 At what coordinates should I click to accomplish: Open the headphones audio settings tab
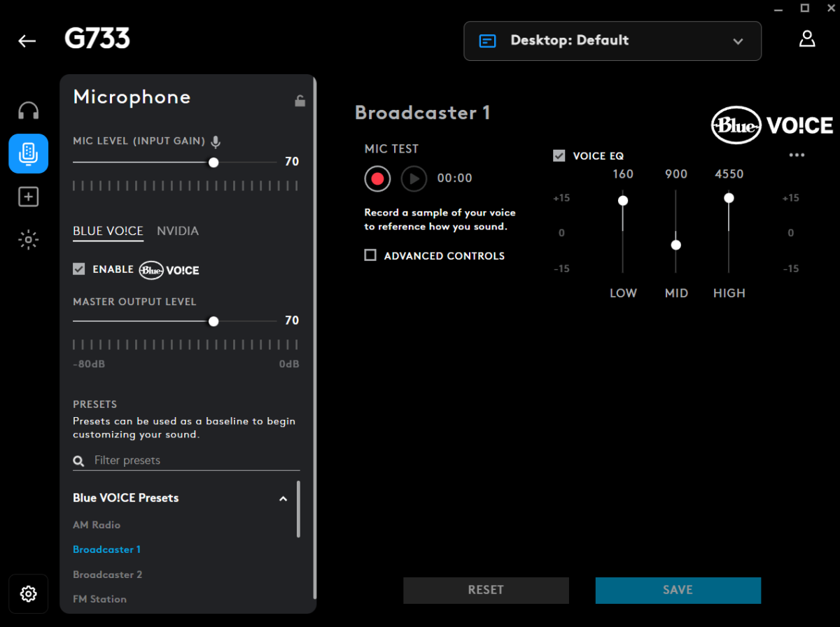click(x=28, y=111)
